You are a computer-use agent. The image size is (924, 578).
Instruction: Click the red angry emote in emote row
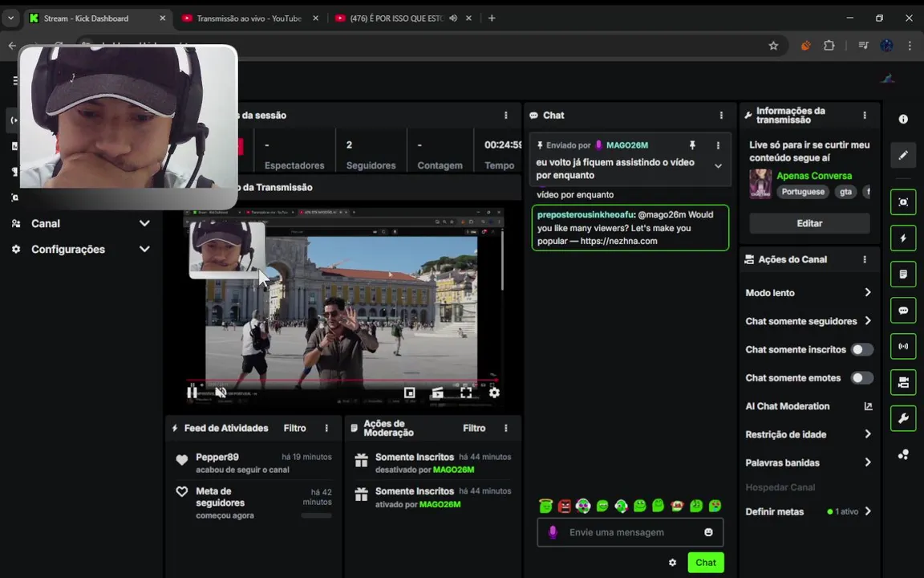click(565, 506)
